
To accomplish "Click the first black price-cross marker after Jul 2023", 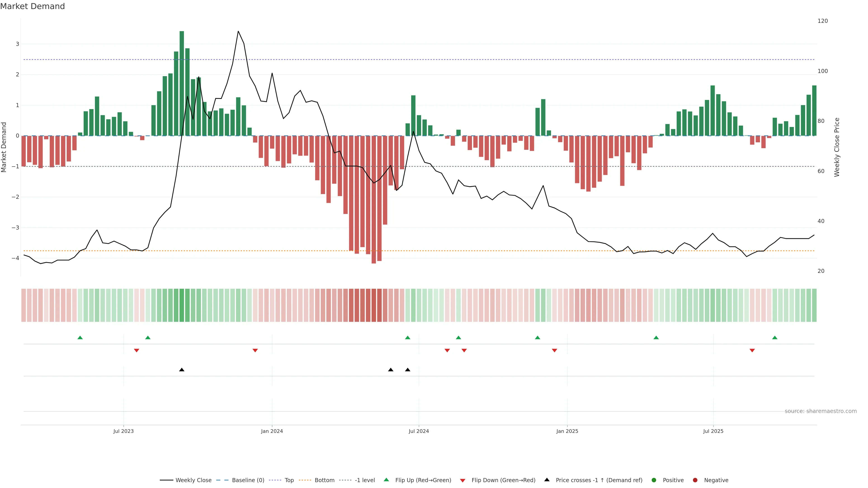I will [182, 370].
